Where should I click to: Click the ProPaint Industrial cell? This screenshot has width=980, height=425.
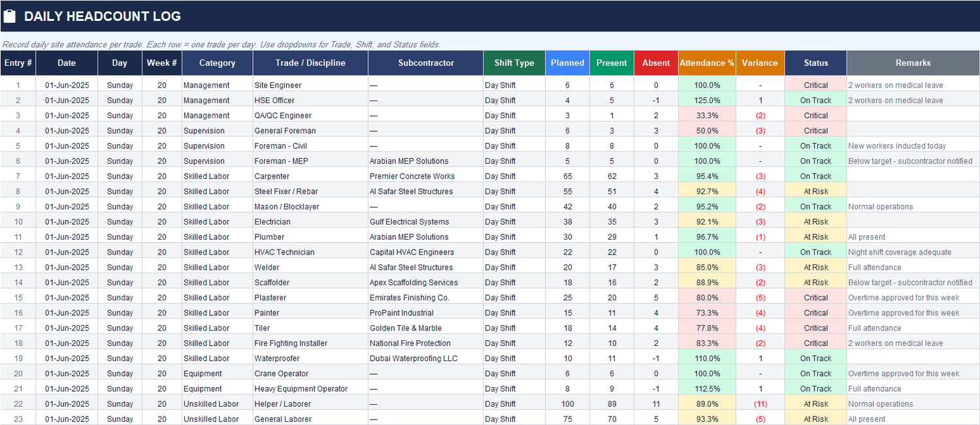(x=426, y=313)
